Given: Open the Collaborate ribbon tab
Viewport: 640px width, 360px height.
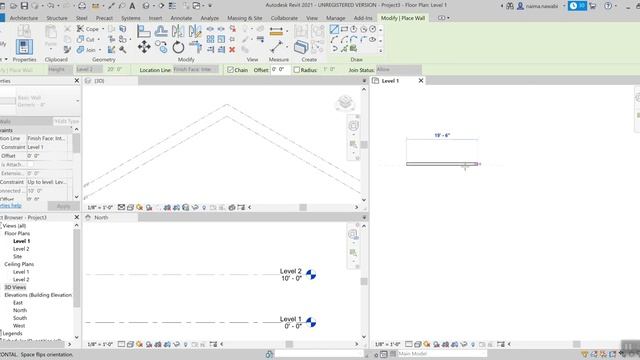Looking at the screenshot, I should (x=284, y=18).
